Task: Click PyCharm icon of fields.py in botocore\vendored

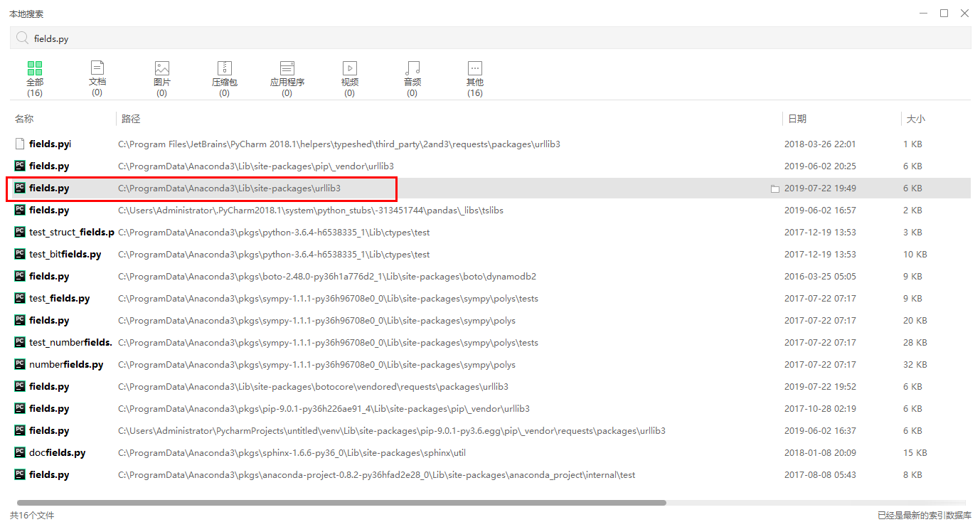Action: coord(20,386)
